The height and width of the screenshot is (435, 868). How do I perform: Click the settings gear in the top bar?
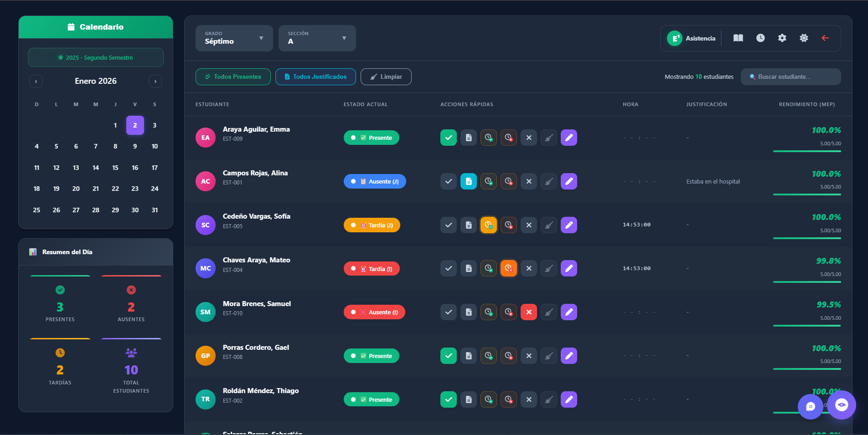(782, 38)
